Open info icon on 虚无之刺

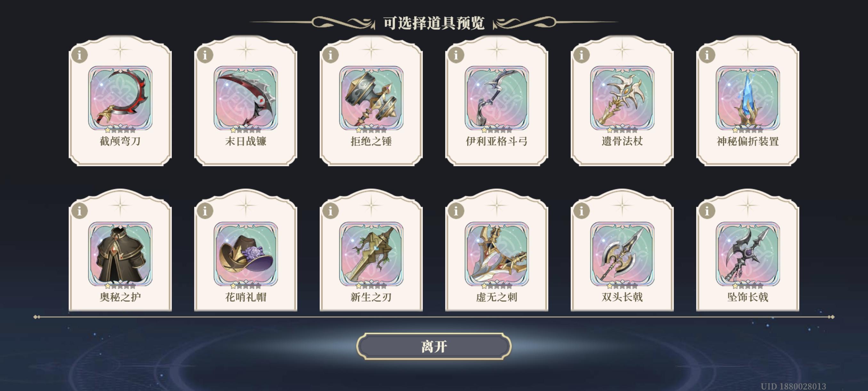pyautogui.click(x=456, y=211)
